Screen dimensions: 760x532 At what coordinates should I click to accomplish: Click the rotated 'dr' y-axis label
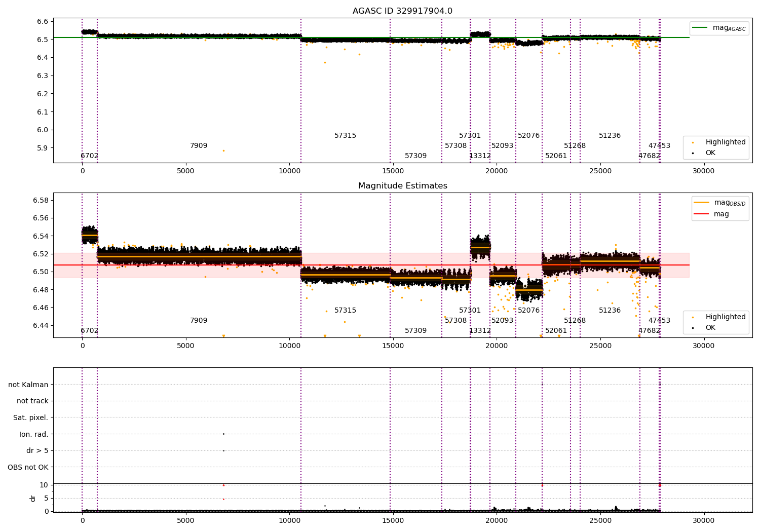tap(33, 498)
